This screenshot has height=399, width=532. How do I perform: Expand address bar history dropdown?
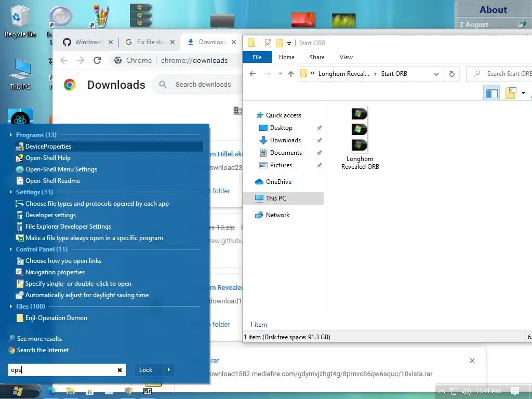coord(436,74)
